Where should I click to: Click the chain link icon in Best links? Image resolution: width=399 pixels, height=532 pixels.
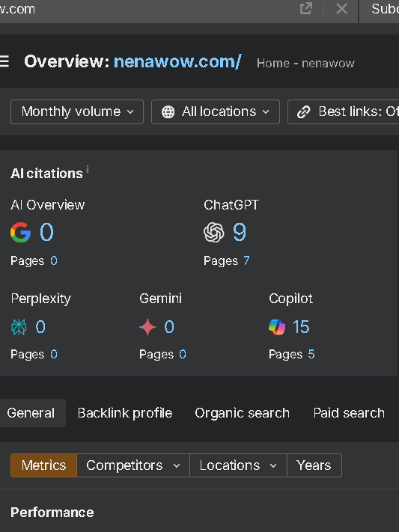304,111
